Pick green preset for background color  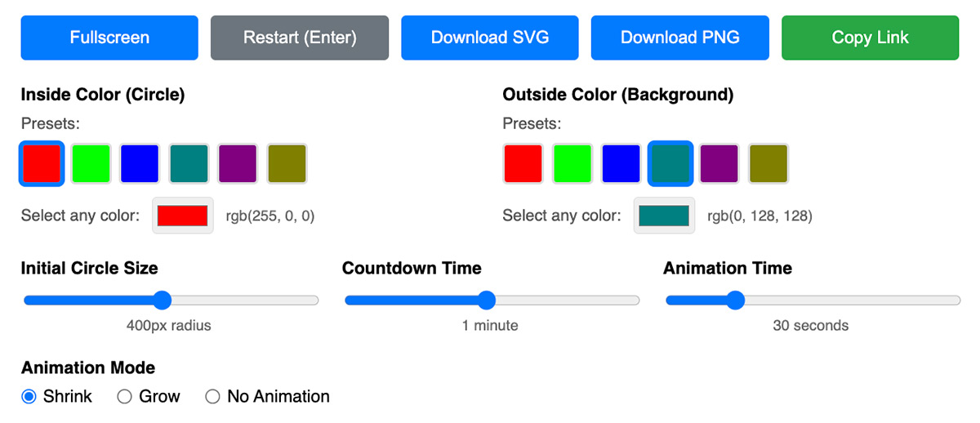tap(572, 163)
